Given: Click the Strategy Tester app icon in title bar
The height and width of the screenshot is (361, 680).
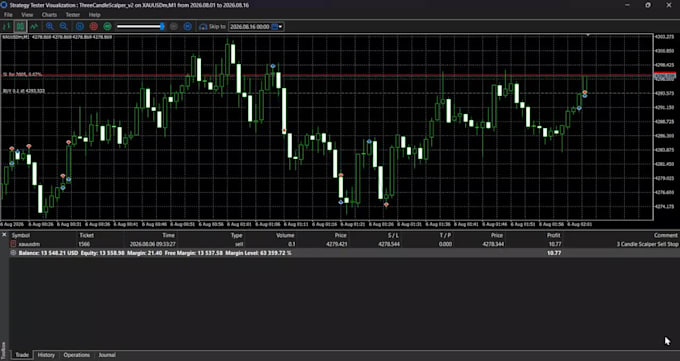Looking at the screenshot, I should (4, 5).
